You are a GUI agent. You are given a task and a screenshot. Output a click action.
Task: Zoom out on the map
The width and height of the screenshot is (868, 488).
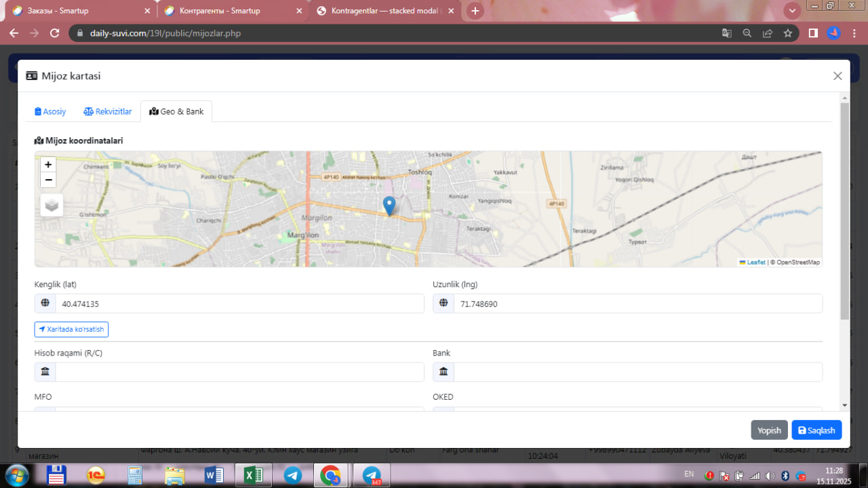[x=48, y=180]
